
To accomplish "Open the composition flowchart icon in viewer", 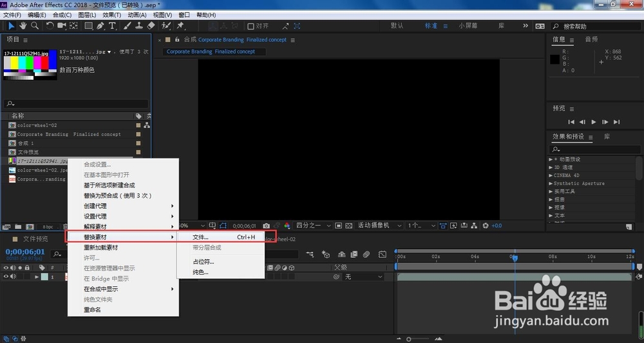I will tap(474, 226).
